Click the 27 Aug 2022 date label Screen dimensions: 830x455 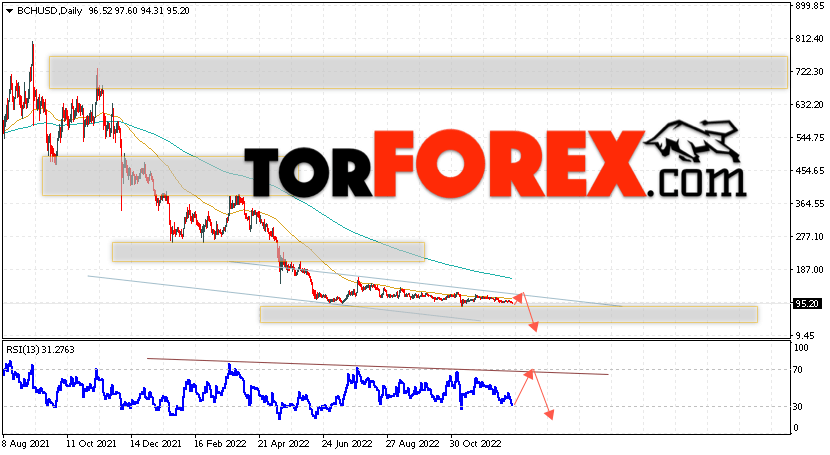pyautogui.click(x=413, y=443)
